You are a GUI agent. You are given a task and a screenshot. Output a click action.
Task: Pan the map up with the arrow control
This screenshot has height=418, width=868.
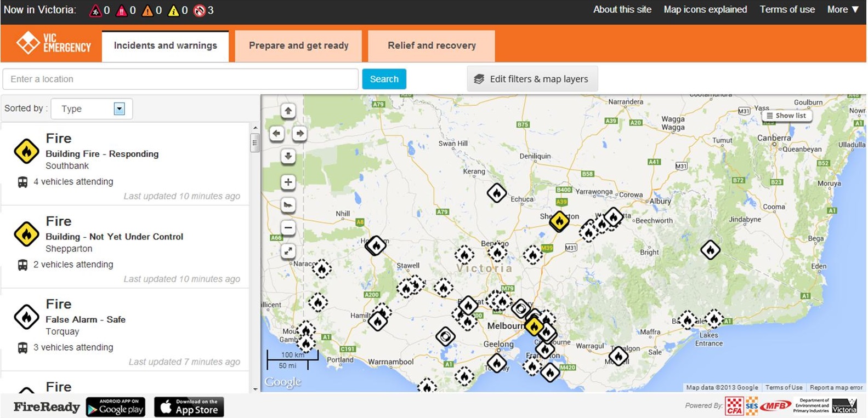tap(288, 111)
